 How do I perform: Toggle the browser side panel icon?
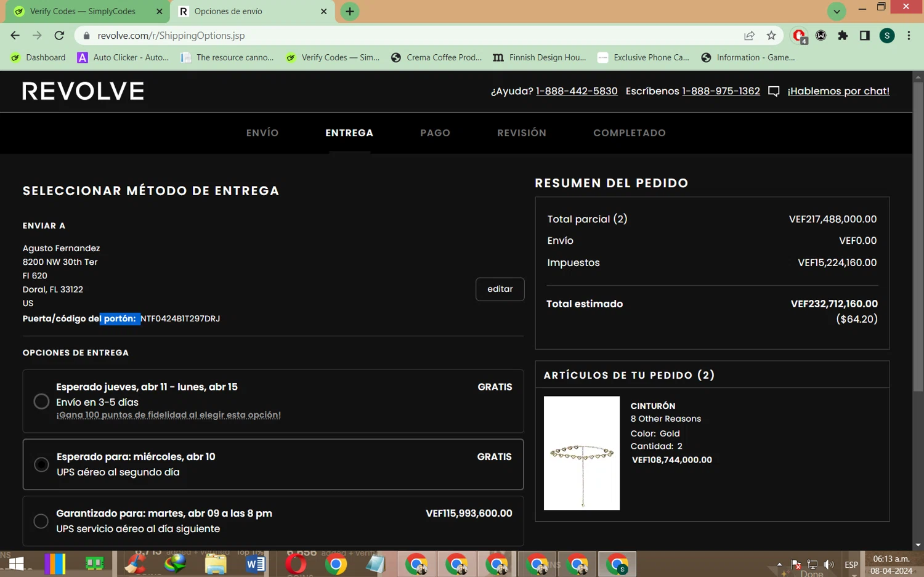click(x=865, y=36)
